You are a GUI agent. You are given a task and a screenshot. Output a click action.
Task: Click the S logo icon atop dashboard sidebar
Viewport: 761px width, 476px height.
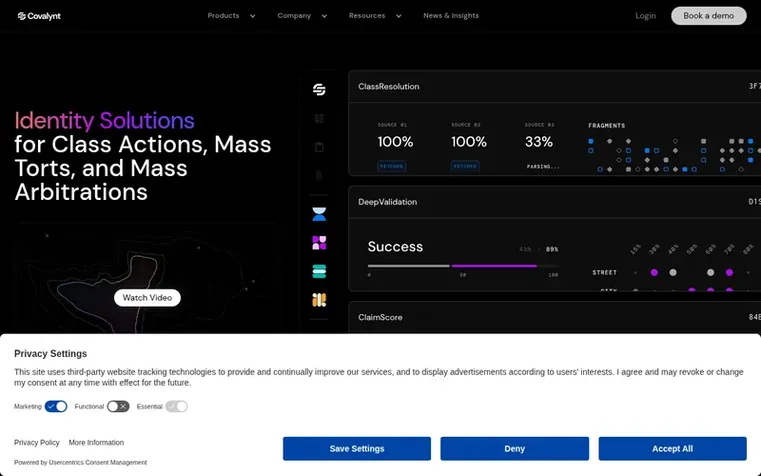tap(319, 89)
